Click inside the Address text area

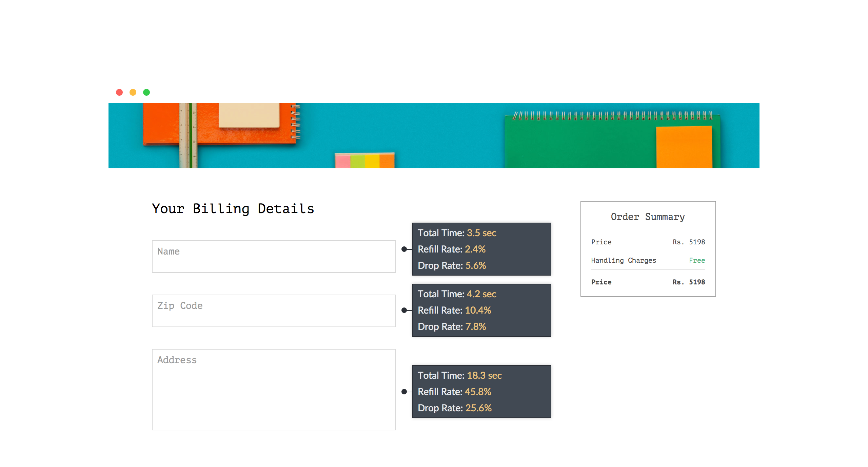click(x=274, y=389)
